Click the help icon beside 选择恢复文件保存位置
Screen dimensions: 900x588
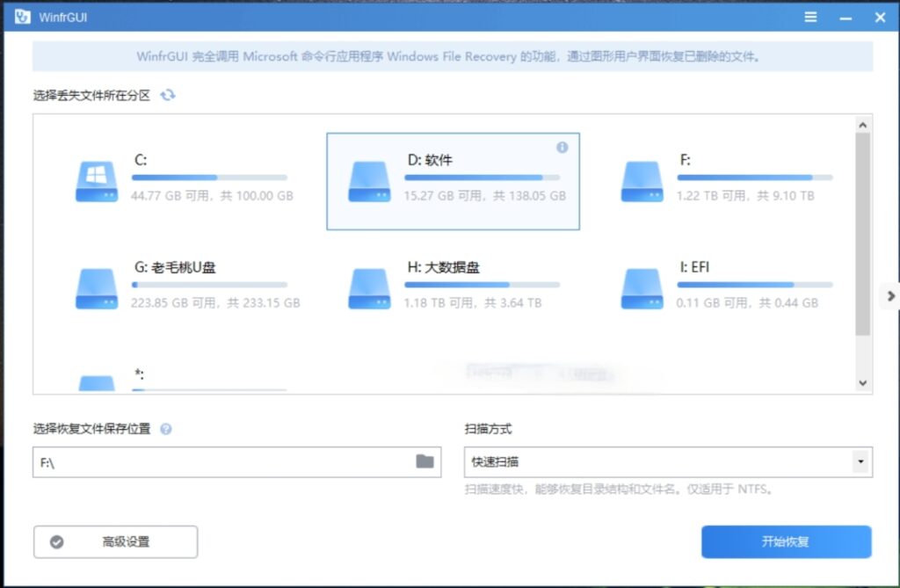tap(166, 429)
